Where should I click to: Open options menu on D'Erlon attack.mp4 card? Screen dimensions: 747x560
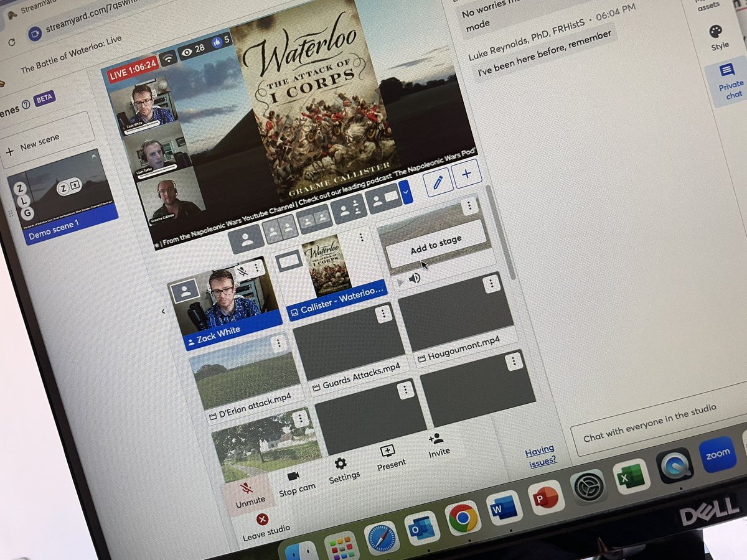coord(278,343)
